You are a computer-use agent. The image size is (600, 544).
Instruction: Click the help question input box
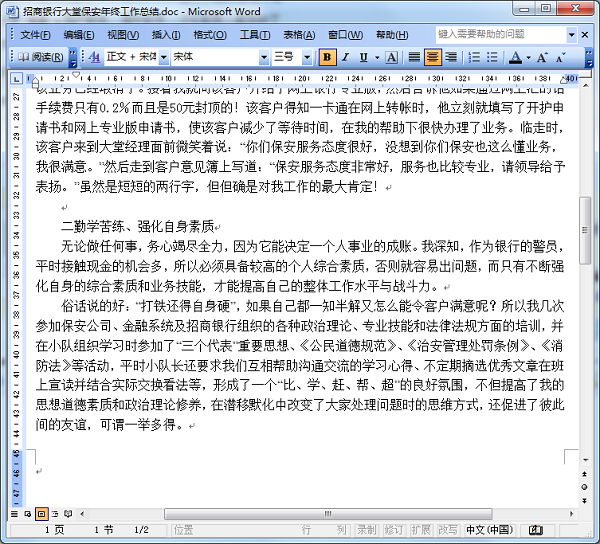click(x=501, y=34)
